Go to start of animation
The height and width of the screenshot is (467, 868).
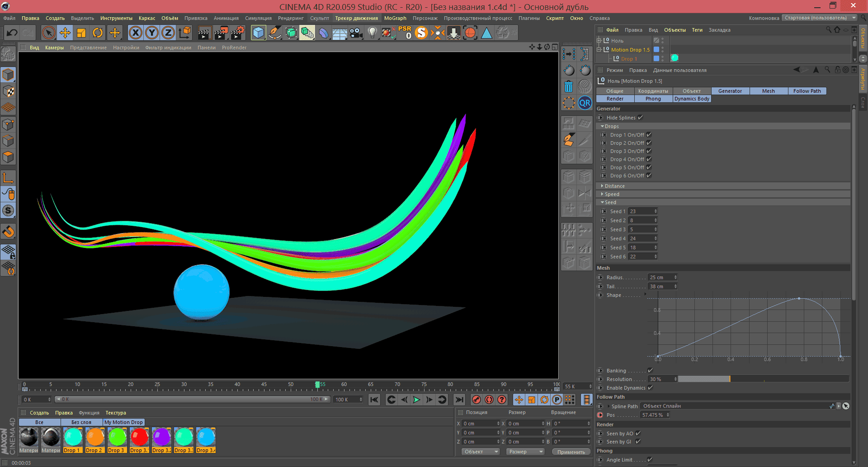click(x=374, y=400)
